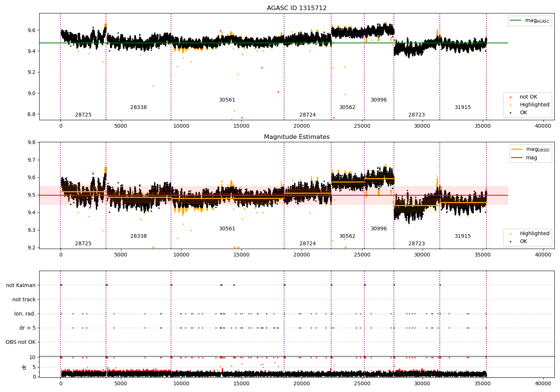
Task: Click obsid label 30996 in Magnitude Estimates plot
Action: (x=379, y=228)
